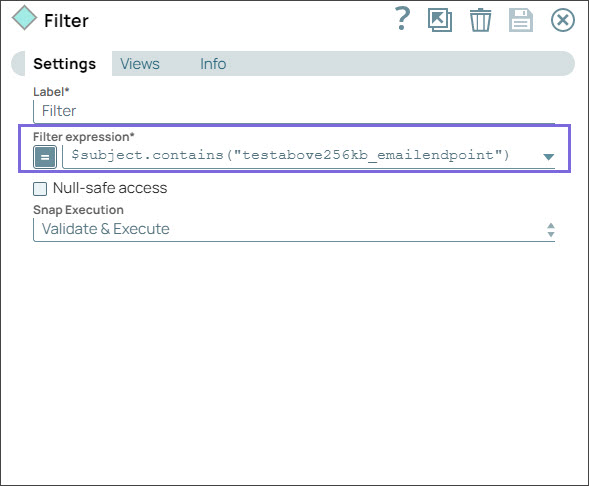Image resolution: width=589 pixels, height=486 pixels.
Task: Click the save floppy disk icon
Action: tap(521, 20)
